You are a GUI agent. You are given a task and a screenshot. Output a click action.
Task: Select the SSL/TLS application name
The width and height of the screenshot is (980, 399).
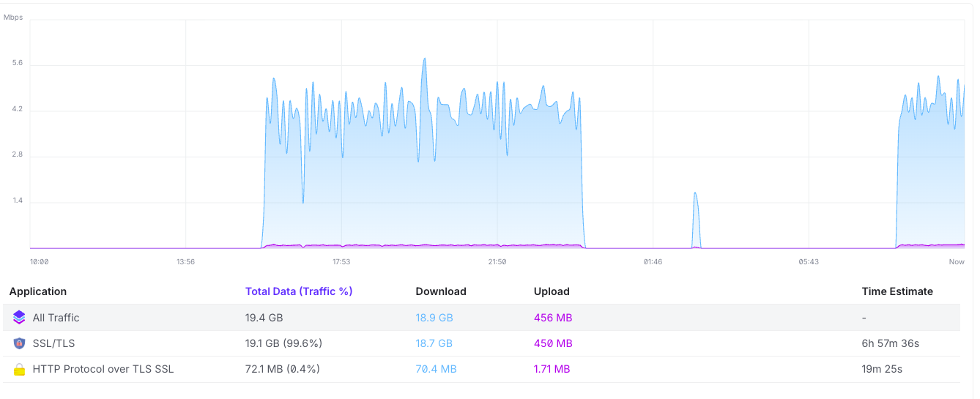[x=54, y=343]
